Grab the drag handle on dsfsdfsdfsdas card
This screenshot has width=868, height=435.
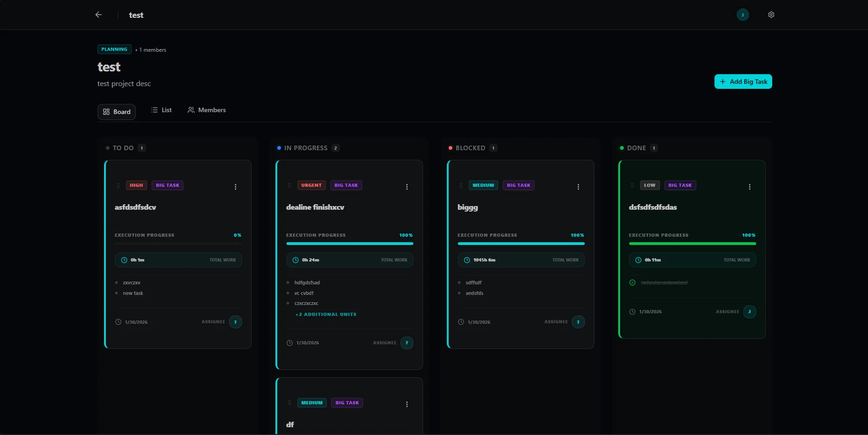point(632,185)
